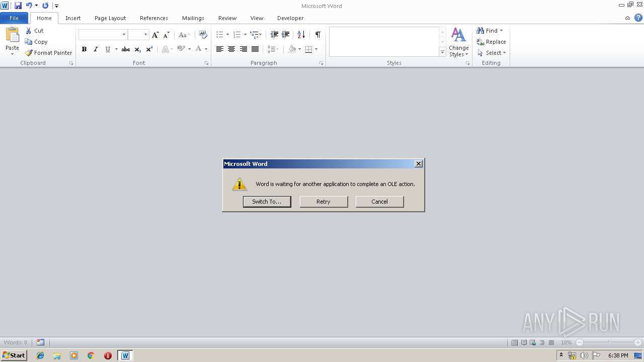Open Customize Quick Access Toolbar dropdown
The height and width of the screenshot is (362, 644).
pyautogui.click(x=56, y=6)
